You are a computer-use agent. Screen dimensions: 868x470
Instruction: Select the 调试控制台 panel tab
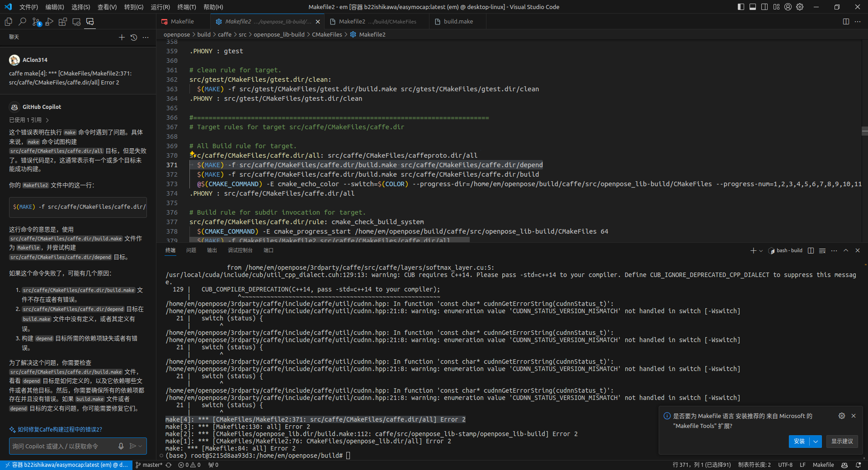[x=240, y=250]
